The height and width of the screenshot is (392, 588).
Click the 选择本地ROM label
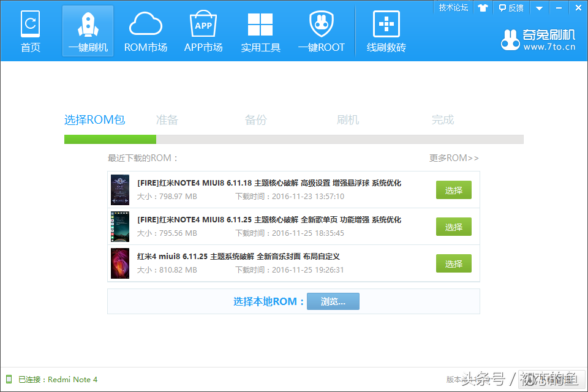[x=268, y=301]
